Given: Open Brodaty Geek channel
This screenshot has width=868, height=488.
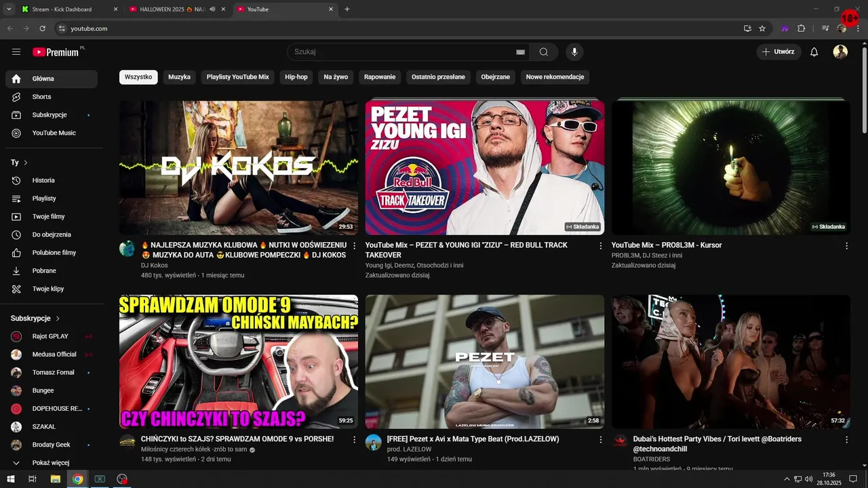Looking at the screenshot, I should coord(52,445).
